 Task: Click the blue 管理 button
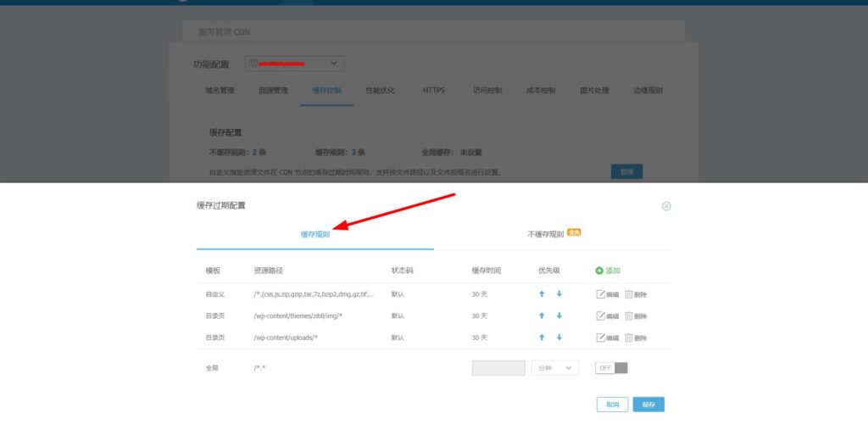626,172
